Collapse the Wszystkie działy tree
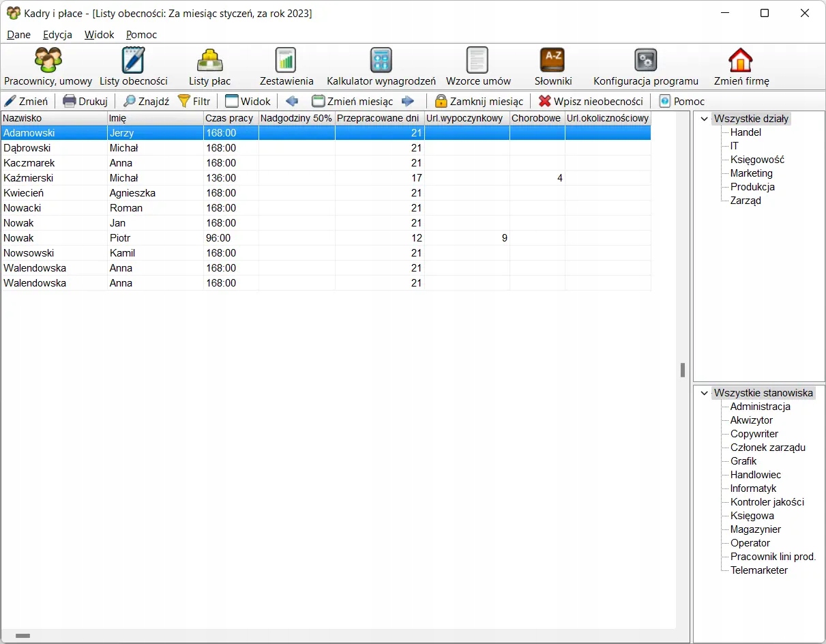The height and width of the screenshot is (644, 826). pos(704,119)
